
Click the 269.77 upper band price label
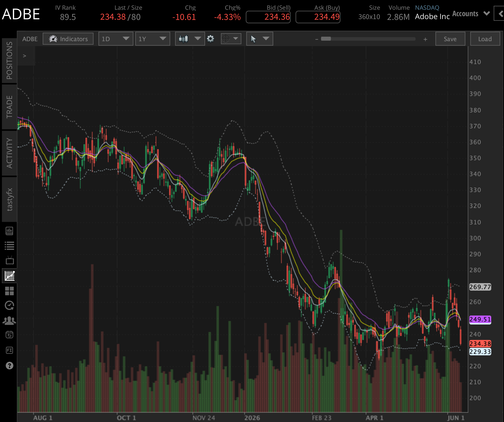[480, 287]
